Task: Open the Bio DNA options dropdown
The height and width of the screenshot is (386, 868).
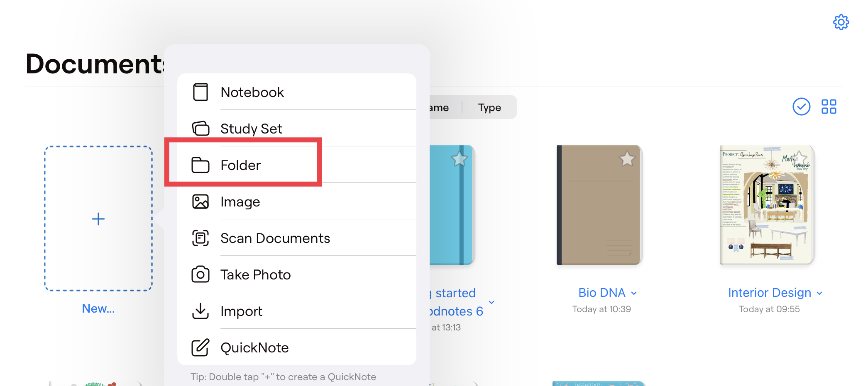Action: point(634,293)
